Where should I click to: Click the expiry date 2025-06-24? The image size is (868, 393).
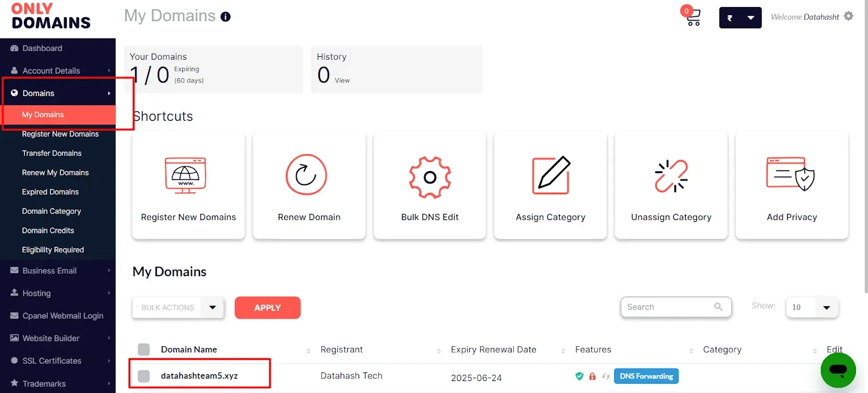(476, 378)
